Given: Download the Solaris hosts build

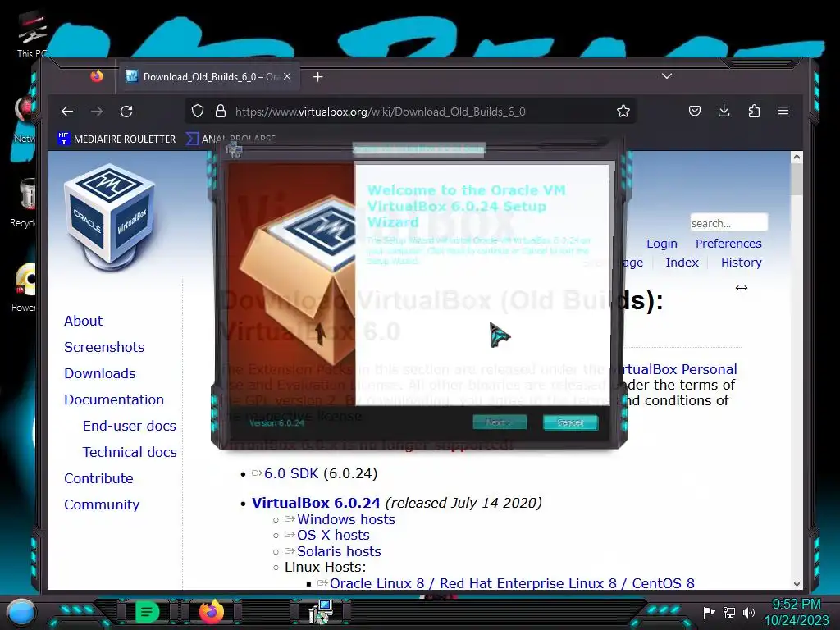Looking at the screenshot, I should tap(339, 551).
